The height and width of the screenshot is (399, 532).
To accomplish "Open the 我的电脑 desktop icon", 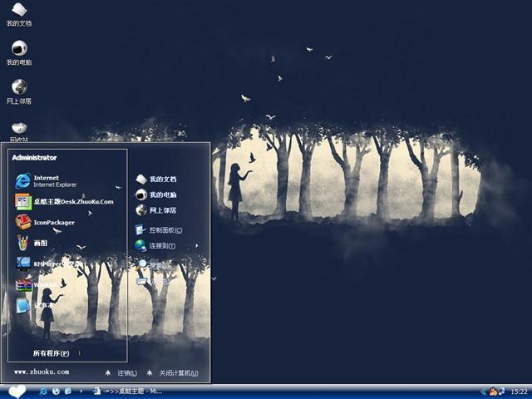I will [19, 53].
